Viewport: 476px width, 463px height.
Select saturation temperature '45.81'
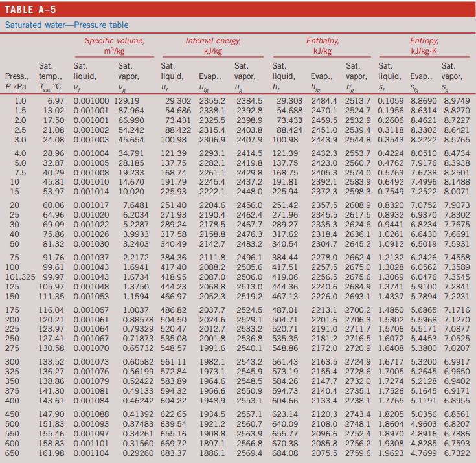point(53,182)
